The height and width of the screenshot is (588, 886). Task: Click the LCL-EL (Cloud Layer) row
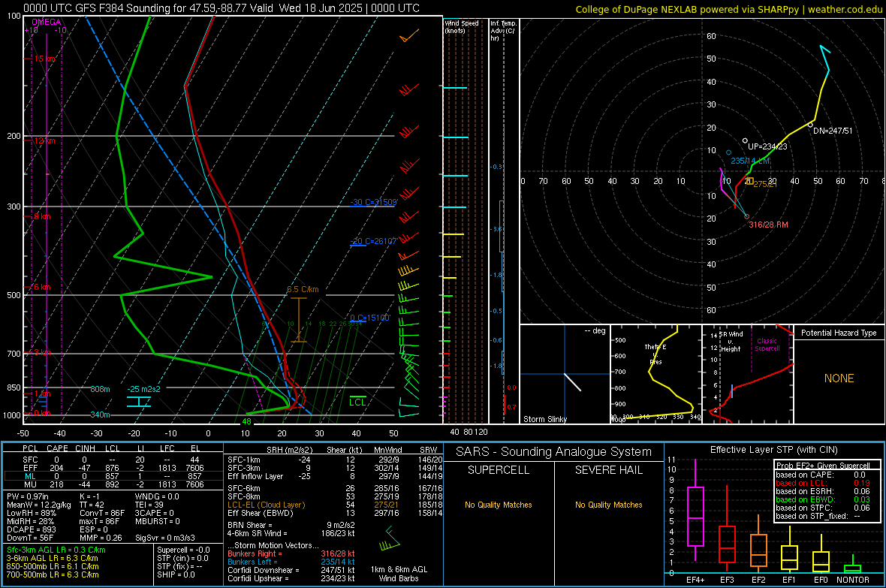tap(335, 505)
